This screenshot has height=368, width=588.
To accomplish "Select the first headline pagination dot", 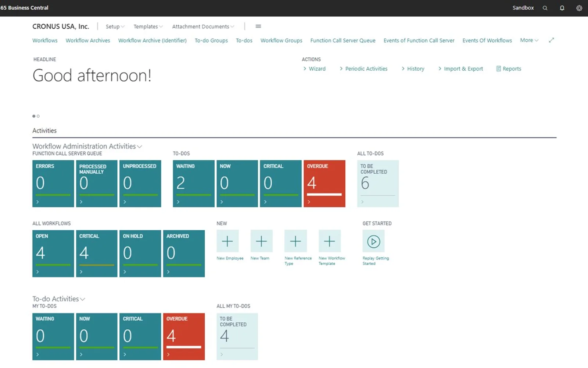I will click(34, 116).
